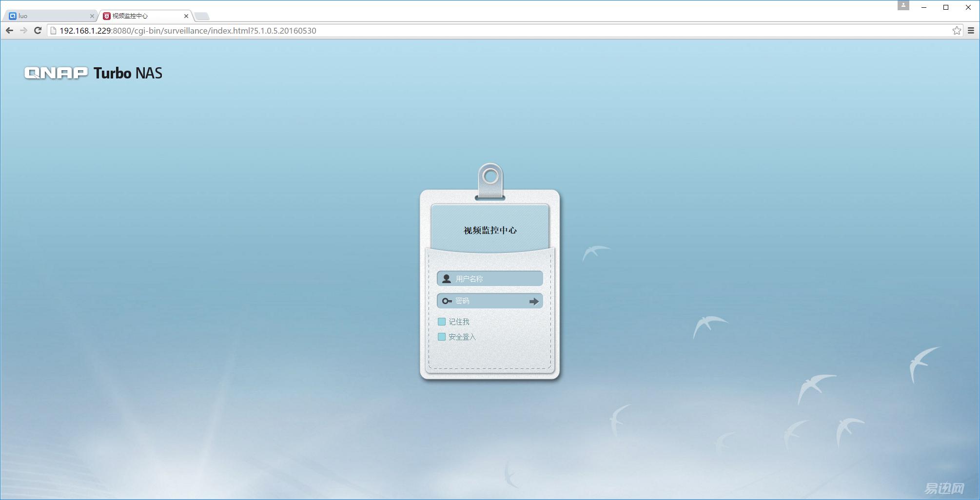Image resolution: width=980 pixels, height=500 pixels.
Task: Close the 视频监控中心 tab
Action: pyautogui.click(x=186, y=16)
